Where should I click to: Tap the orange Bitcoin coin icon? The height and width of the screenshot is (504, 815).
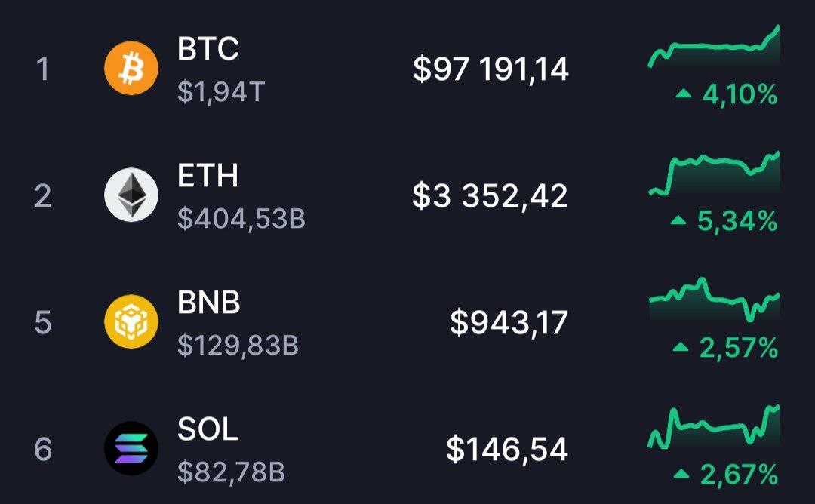[x=131, y=69]
